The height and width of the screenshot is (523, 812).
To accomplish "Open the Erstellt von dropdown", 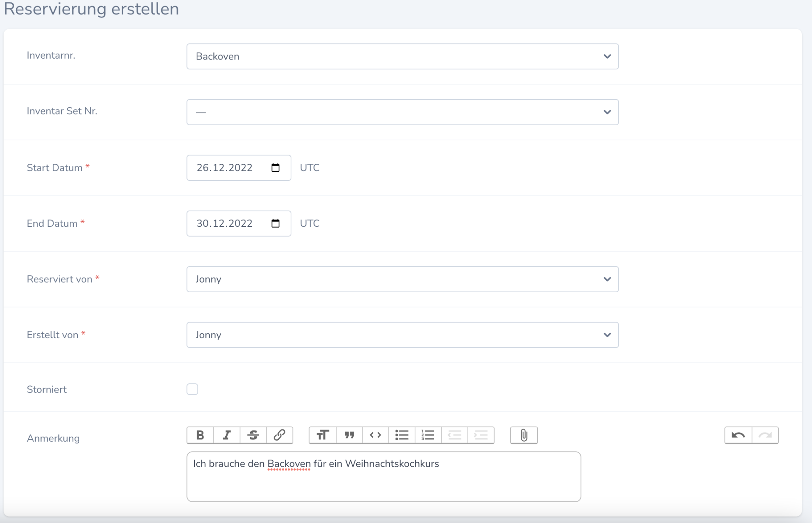I will coord(402,335).
